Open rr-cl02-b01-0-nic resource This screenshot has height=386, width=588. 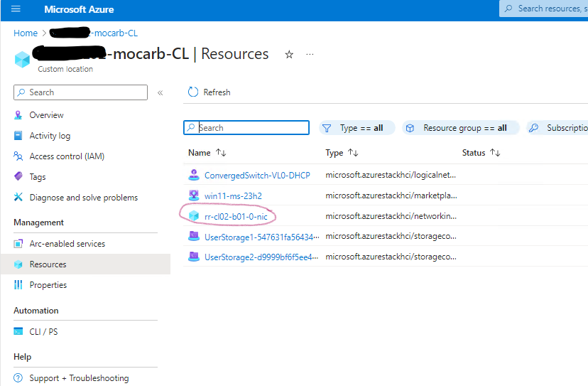pos(236,217)
